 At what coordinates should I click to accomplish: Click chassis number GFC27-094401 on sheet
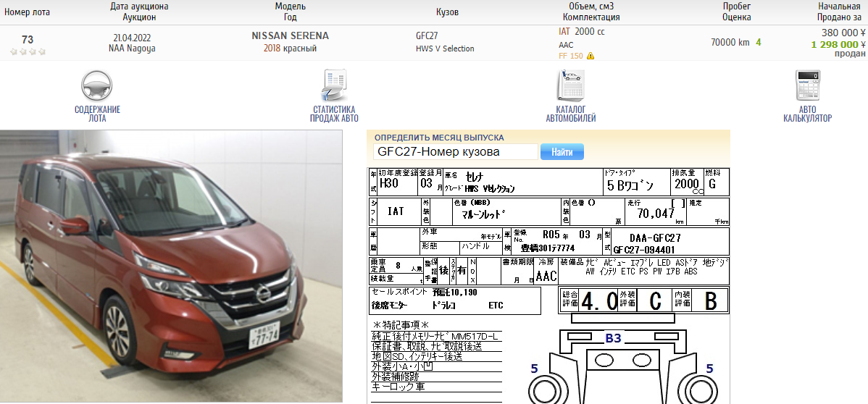coord(644,250)
